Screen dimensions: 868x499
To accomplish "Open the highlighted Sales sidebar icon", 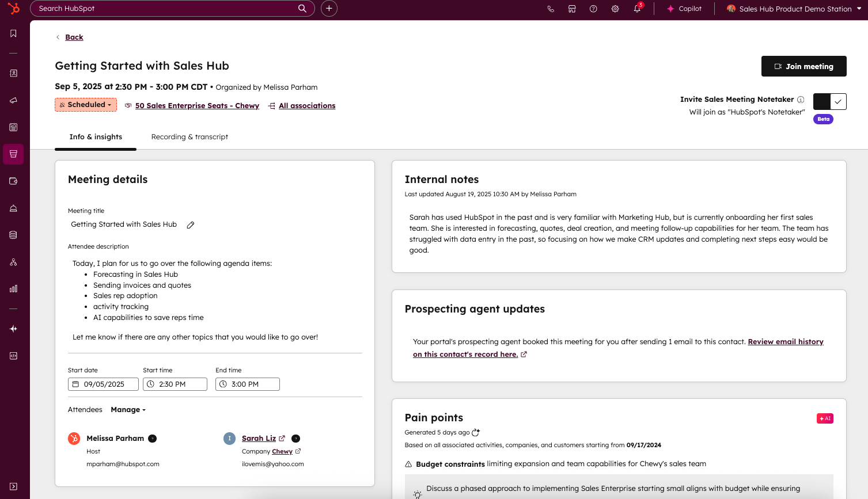I will coord(13,154).
